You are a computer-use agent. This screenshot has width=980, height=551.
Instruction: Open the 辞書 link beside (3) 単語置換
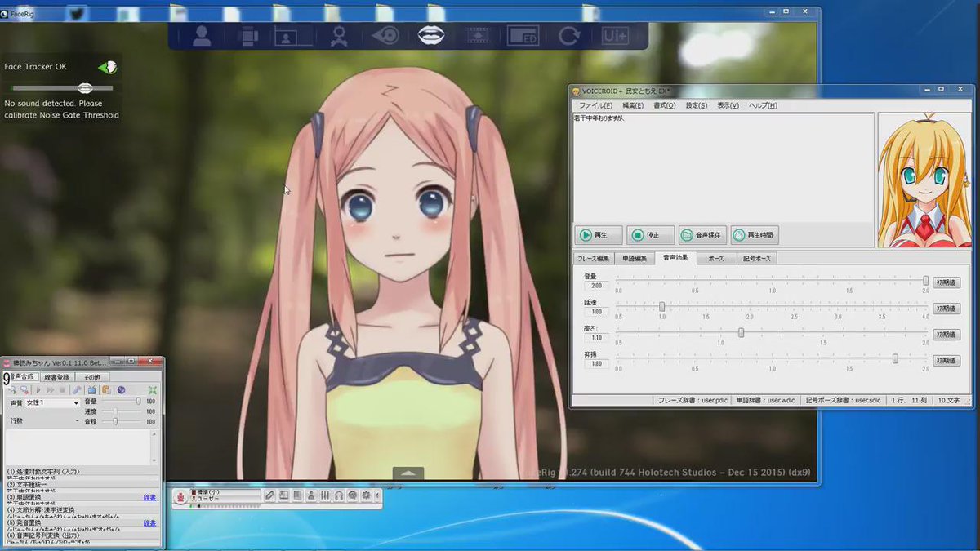click(x=149, y=497)
